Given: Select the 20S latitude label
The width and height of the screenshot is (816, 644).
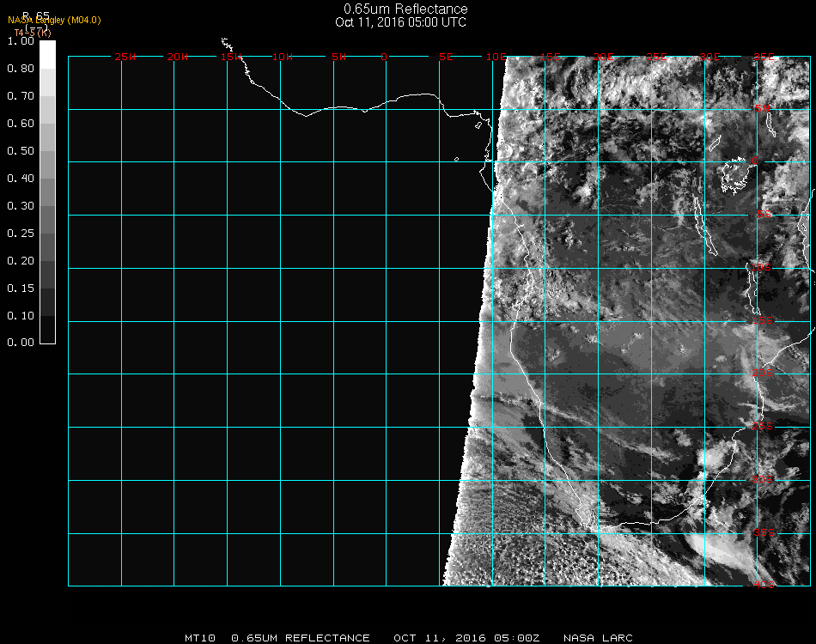Looking at the screenshot, I should click(x=762, y=373).
